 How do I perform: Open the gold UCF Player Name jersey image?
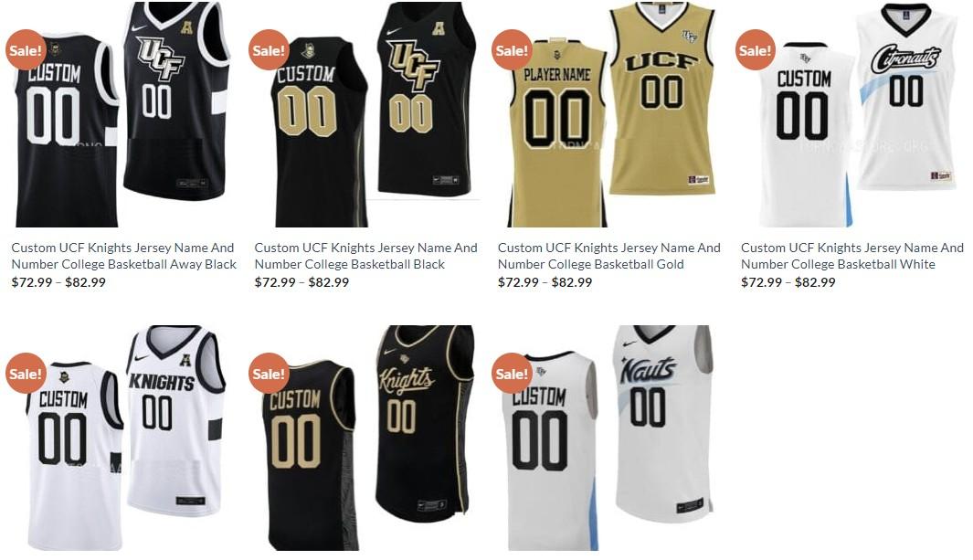pos(608,114)
